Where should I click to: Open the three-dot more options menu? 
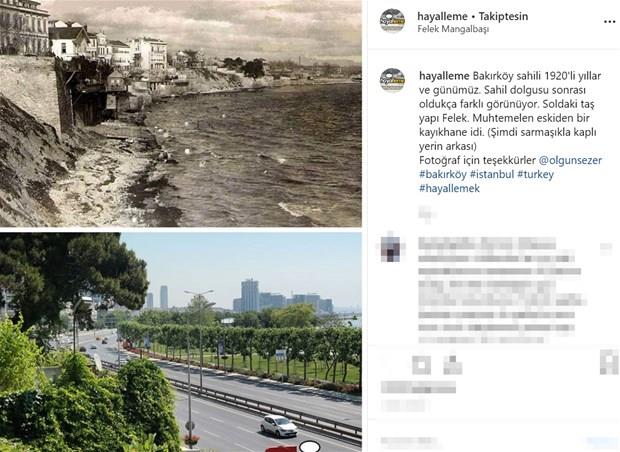[609, 22]
